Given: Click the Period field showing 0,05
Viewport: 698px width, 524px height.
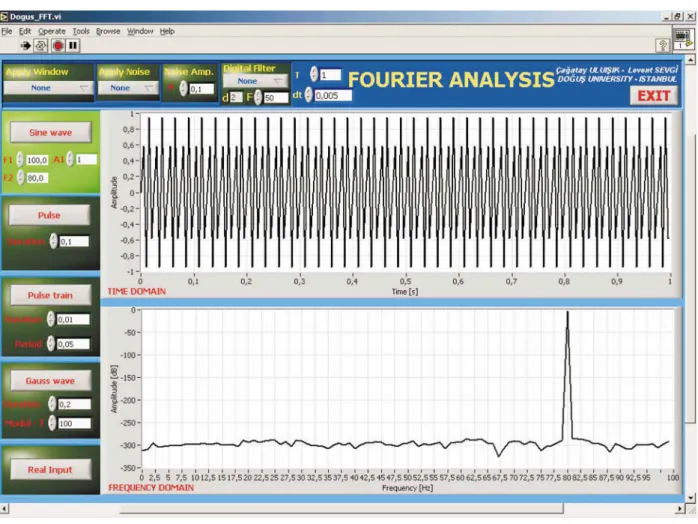Looking at the screenshot, I should coord(73,344).
